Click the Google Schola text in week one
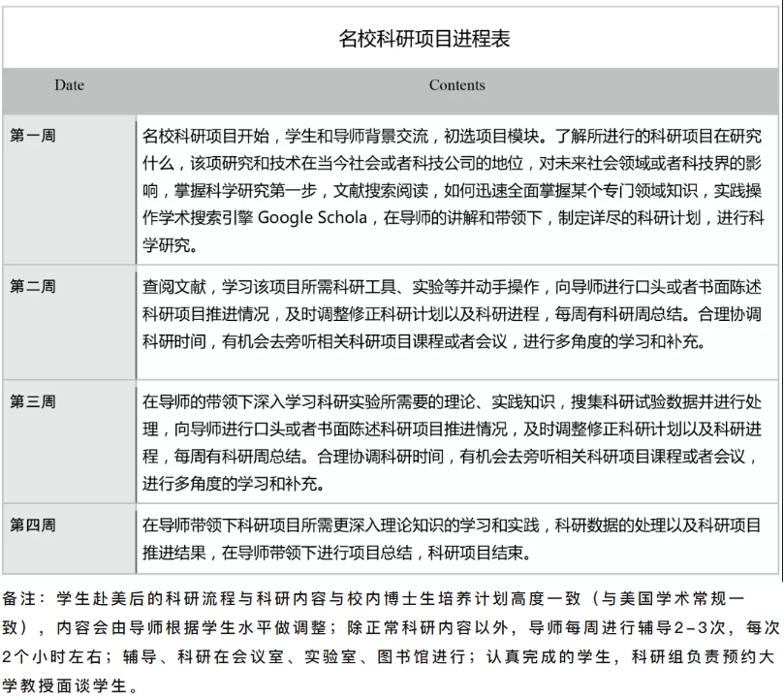Screen dimensions: 784x700 (x=312, y=216)
